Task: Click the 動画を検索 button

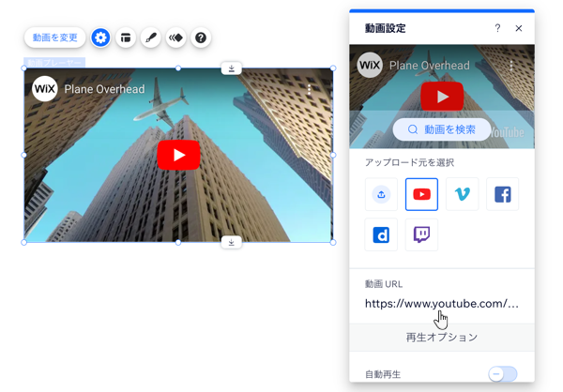Action: point(442,129)
